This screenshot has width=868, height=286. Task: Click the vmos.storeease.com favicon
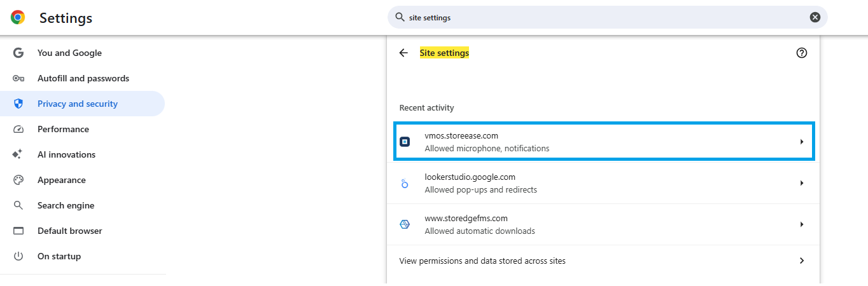click(405, 142)
